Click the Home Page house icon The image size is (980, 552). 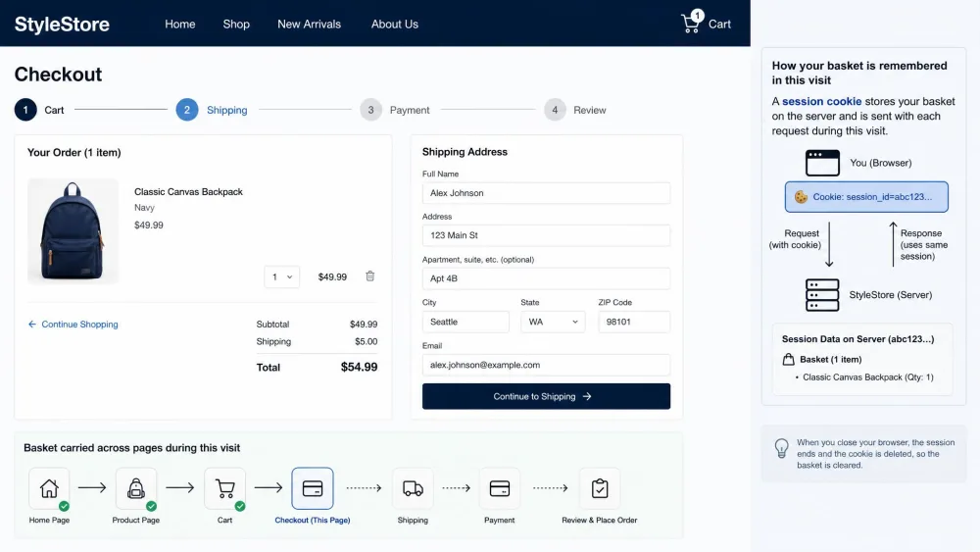[x=49, y=488]
